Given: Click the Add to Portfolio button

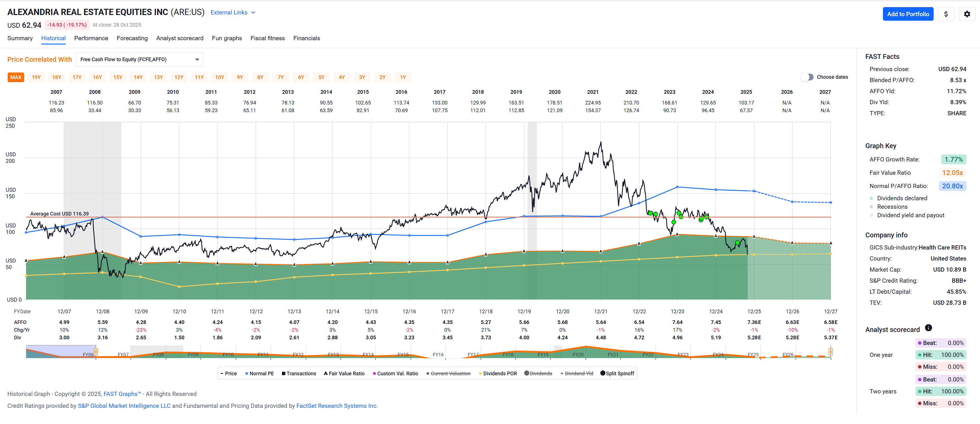Looking at the screenshot, I should pos(907,14).
